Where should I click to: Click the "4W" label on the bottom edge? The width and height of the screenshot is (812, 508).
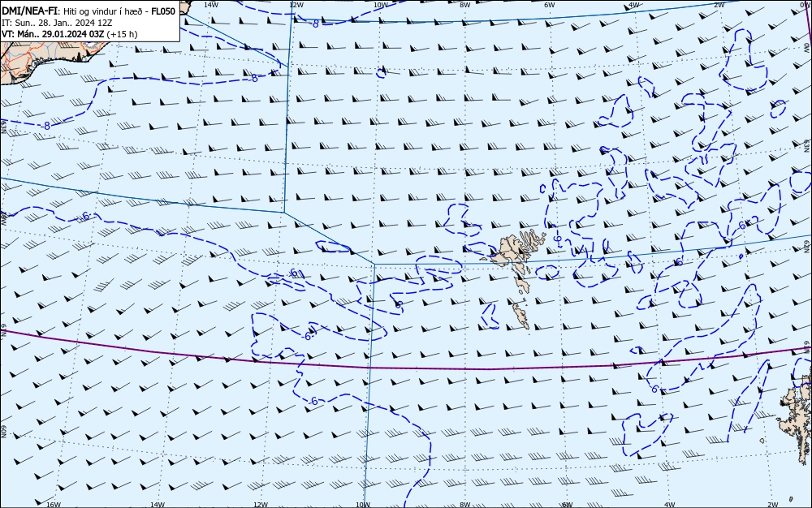pyautogui.click(x=669, y=505)
